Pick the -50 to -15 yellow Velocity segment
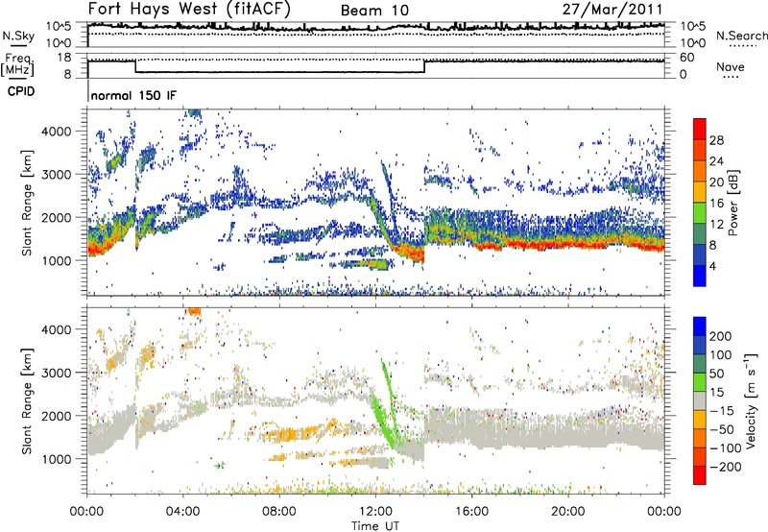 pyautogui.click(x=700, y=420)
